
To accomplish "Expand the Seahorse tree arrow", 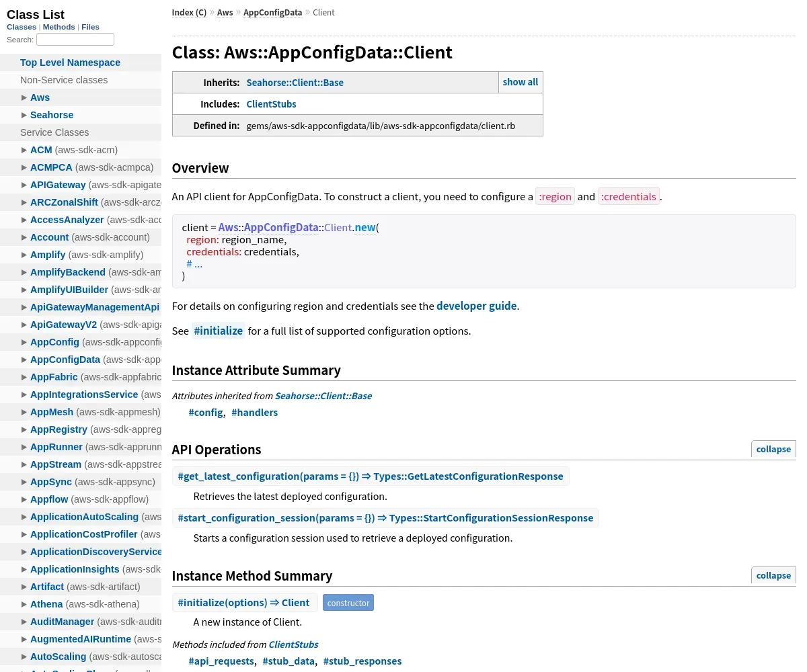I will click(x=24, y=115).
